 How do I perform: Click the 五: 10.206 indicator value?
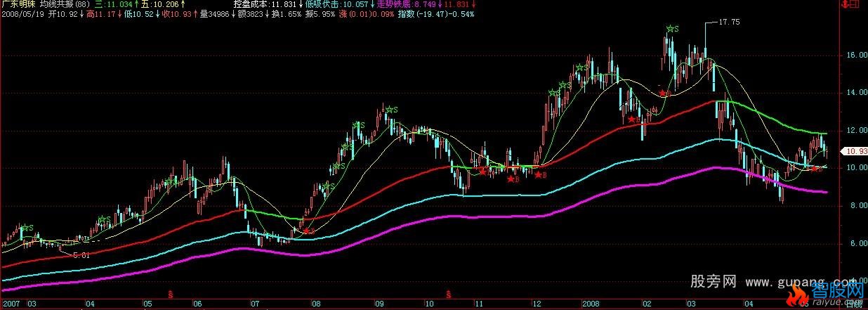pyautogui.click(x=164, y=4)
